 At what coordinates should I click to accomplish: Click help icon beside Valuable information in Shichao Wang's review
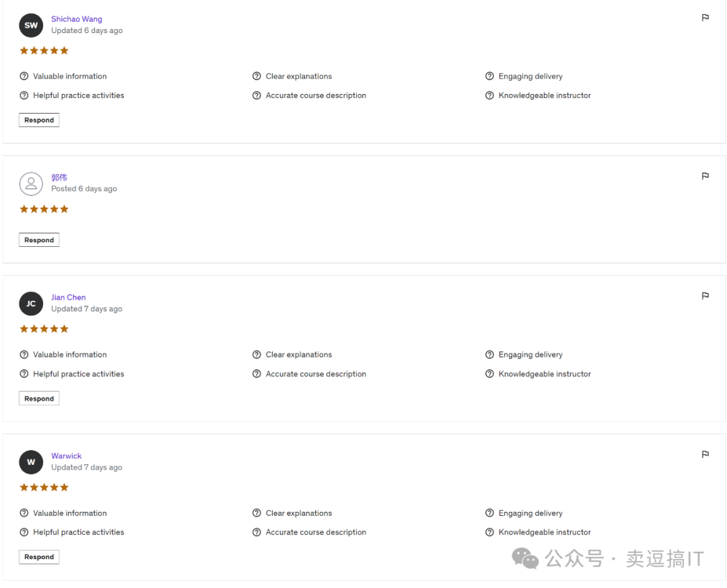click(24, 76)
